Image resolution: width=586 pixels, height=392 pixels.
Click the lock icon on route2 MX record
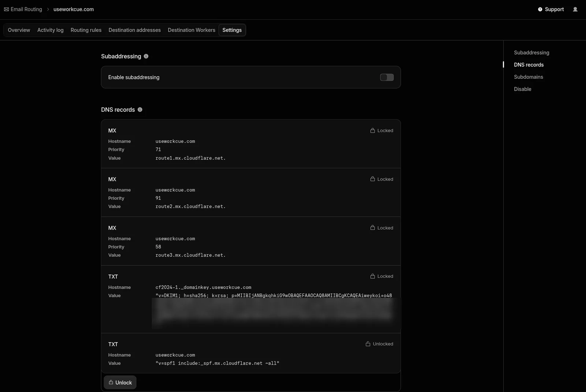coord(372,179)
